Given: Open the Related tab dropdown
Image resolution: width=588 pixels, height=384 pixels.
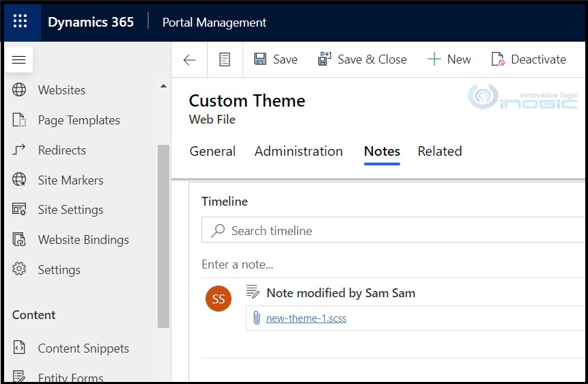Looking at the screenshot, I should point(440,151).
